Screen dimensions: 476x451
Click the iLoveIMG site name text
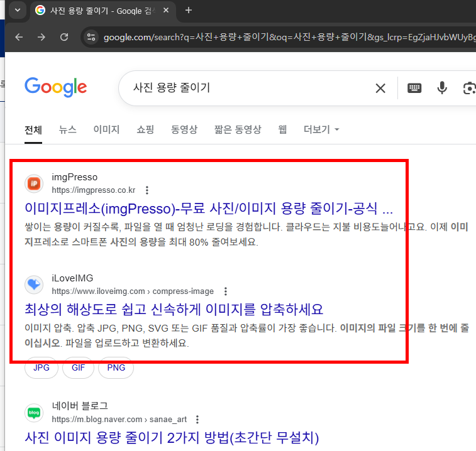tap(72, 278)
